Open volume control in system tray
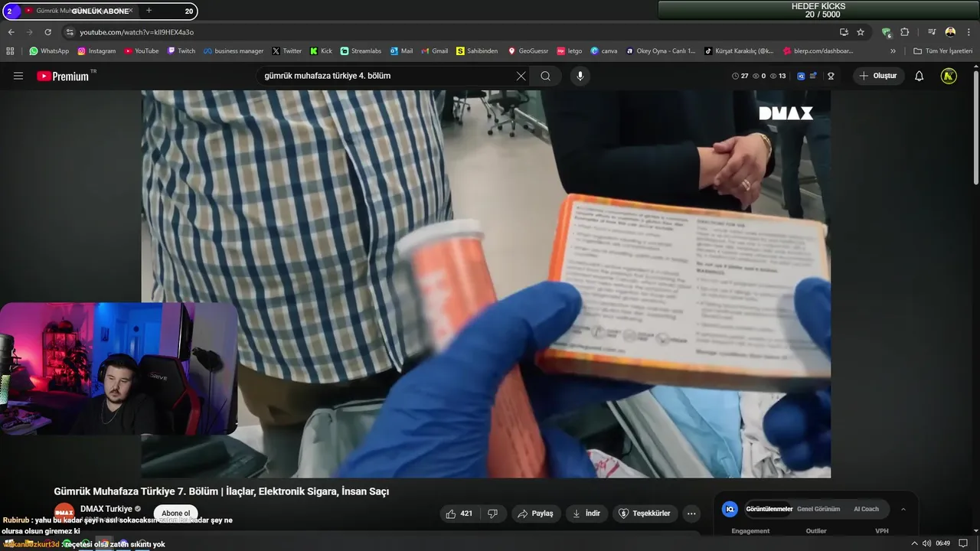Screen dimensions: 980x551 (926, 543)
